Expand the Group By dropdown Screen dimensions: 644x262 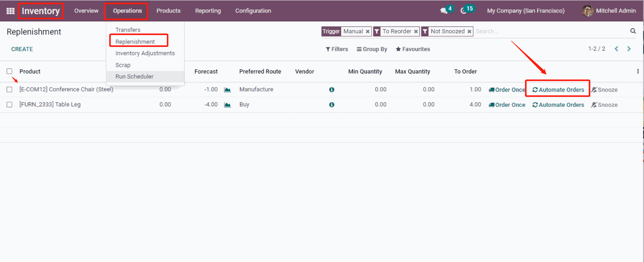point(372,49)
